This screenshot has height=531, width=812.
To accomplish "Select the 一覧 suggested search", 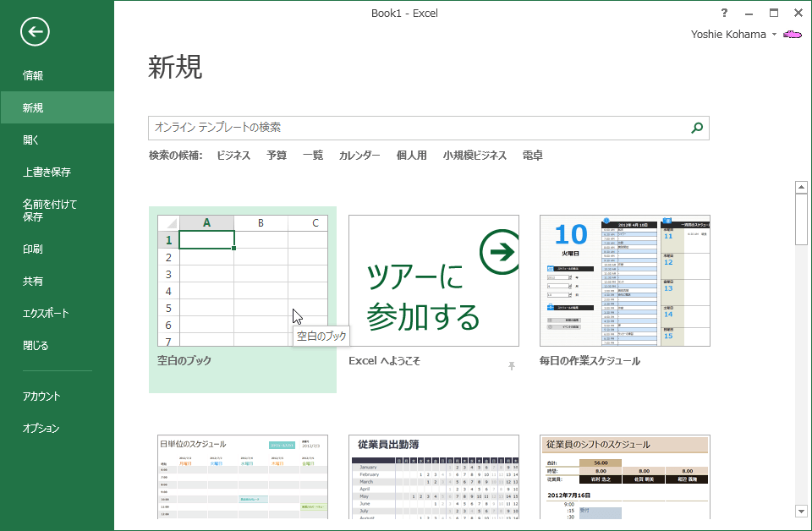I will tap(313, 156).
